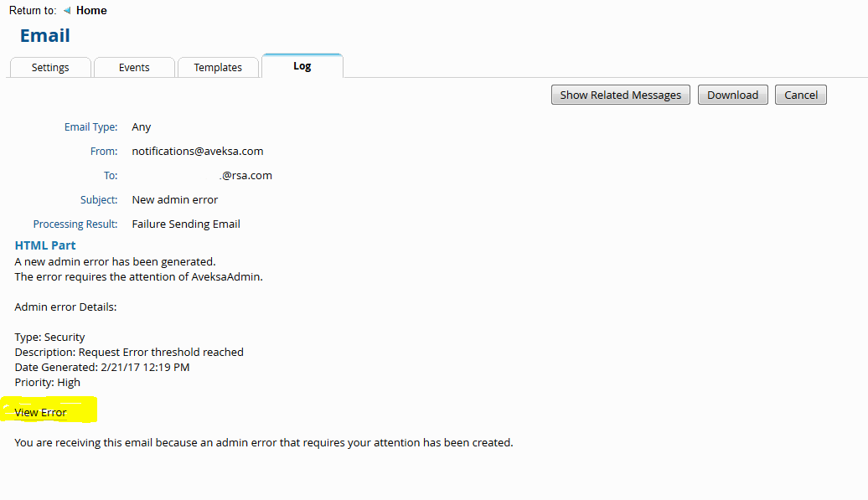Click the recipient @rsa.com address
This screenshot has width=868, height=500.
click(245, 176)
